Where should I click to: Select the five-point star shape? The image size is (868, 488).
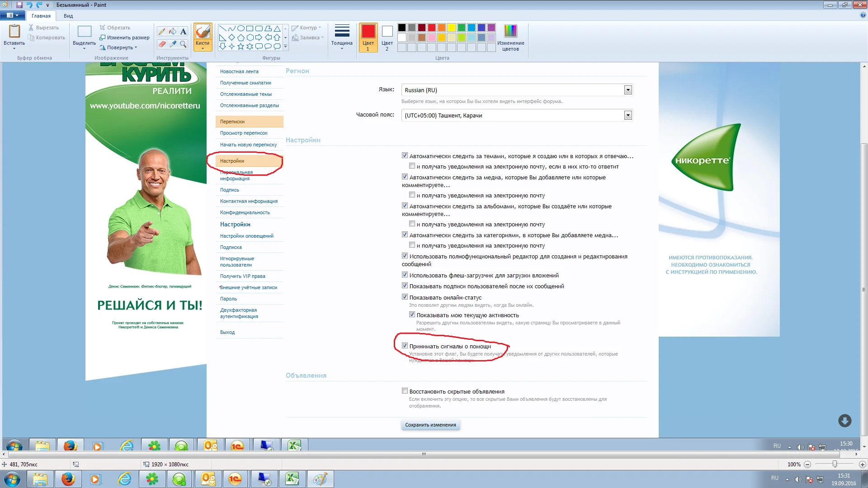tap(241, 46)
